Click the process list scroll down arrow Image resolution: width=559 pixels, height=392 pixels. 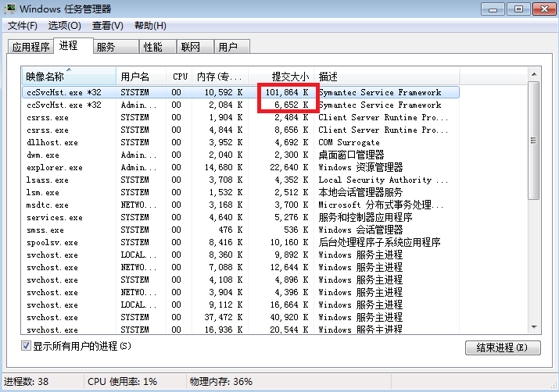533,328
